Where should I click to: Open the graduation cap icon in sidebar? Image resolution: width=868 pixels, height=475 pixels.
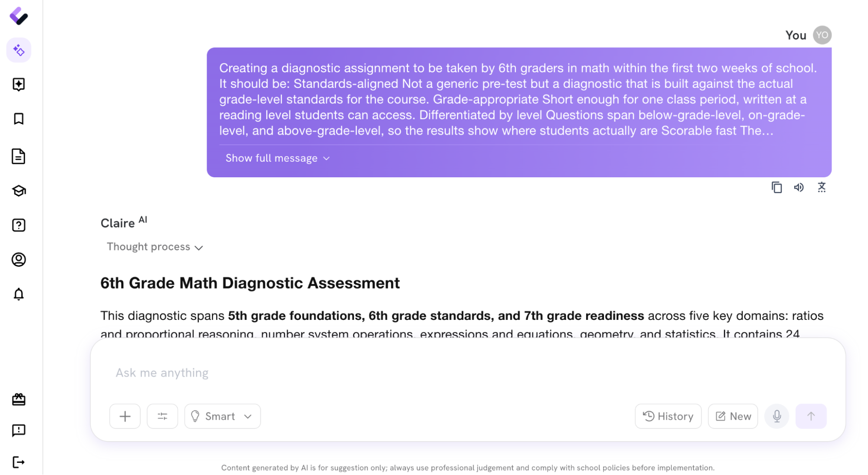(19, 191)
